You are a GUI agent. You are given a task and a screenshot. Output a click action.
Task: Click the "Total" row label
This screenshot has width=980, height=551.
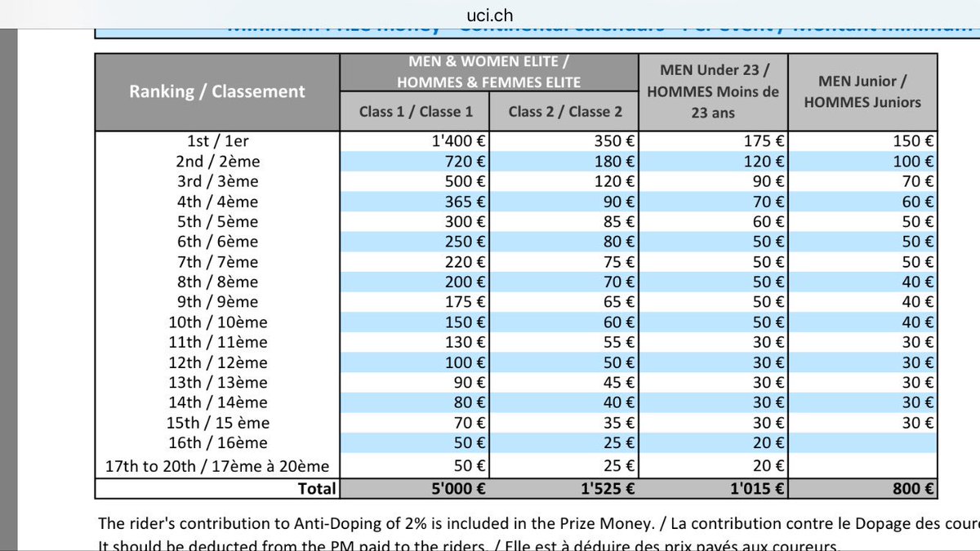coord(315,488)
